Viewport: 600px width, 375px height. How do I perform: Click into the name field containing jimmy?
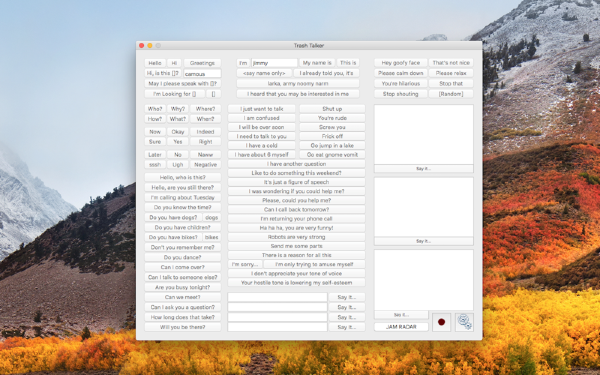coord(274,63)
